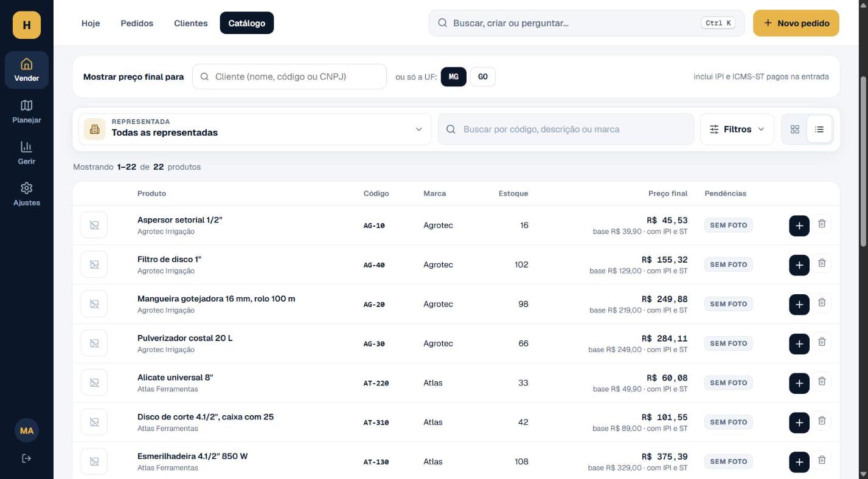Focus the product code search field
868x479 pixels.
click(566, 129)
